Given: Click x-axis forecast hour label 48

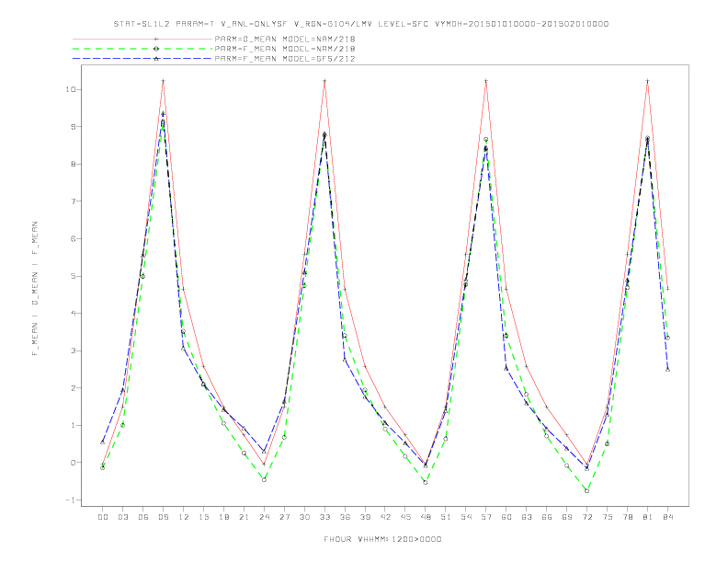Looking at the screenshot, I should point(426,517).
